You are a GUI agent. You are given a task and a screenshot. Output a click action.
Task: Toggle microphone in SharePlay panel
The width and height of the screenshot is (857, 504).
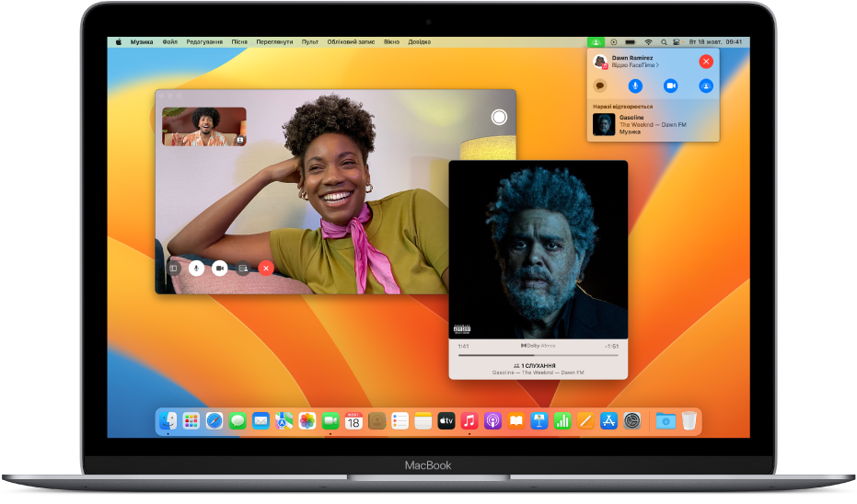click(x=634, y=86)
